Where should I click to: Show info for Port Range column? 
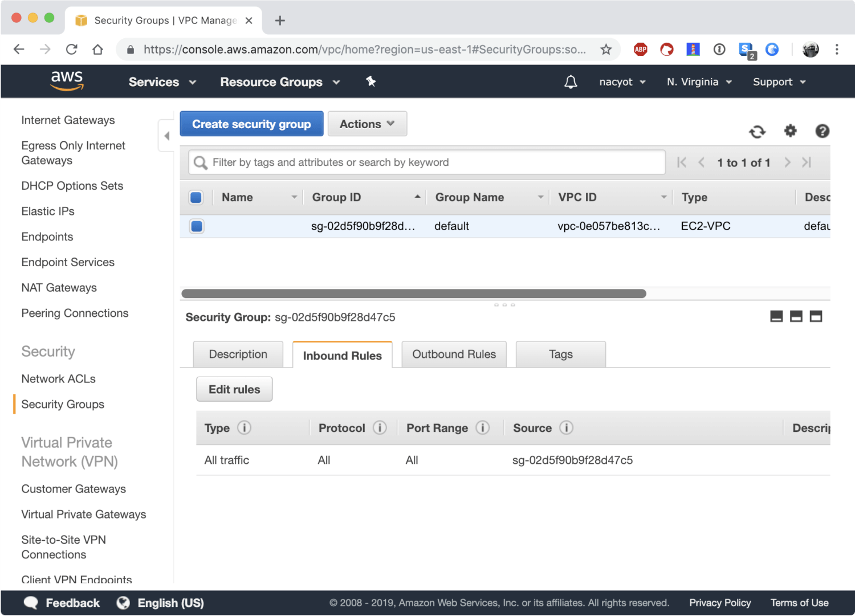[483, 428]
